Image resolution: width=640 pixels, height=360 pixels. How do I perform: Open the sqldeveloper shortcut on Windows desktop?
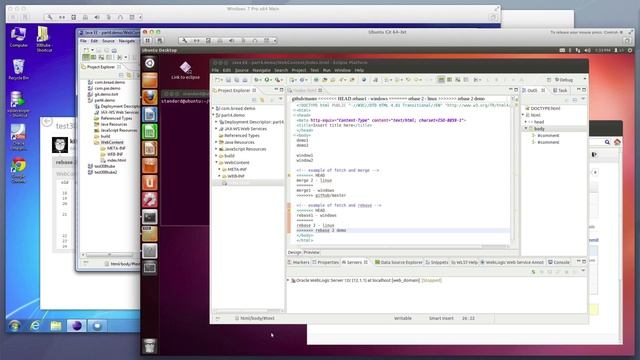tap(18, 104)
